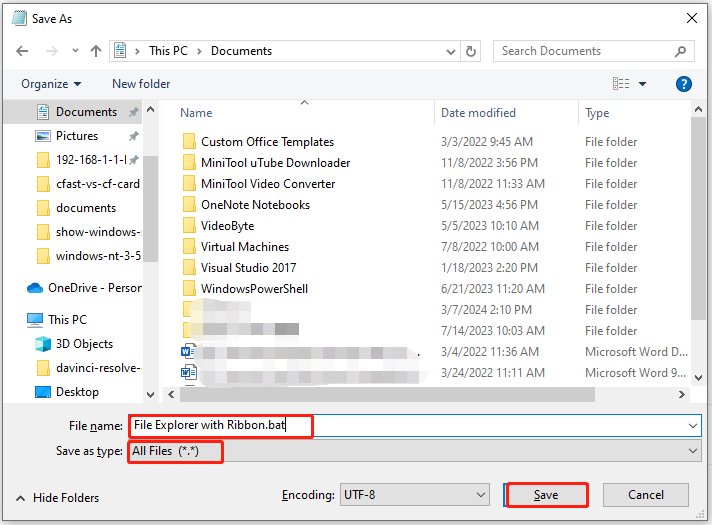
Task: Open the recent locations chevron
Action: pos(75,51)
